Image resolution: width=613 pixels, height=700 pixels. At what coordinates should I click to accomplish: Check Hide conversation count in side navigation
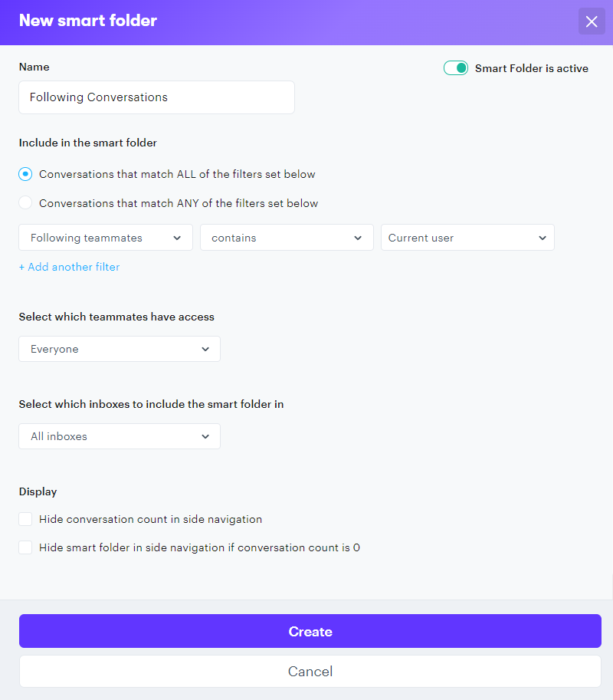tap(26, 519)
